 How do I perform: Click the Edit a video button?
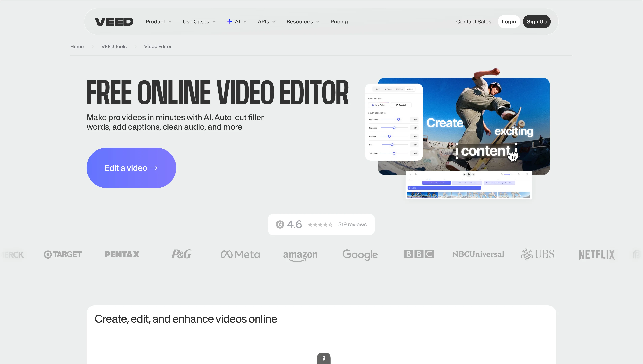click(131, 168)
